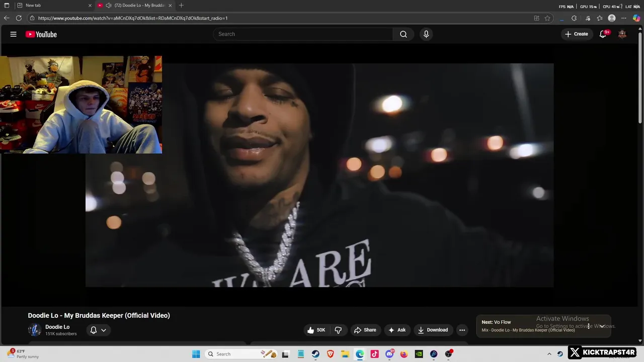Open a new browser tab with plus button

(x=181, y=6)
